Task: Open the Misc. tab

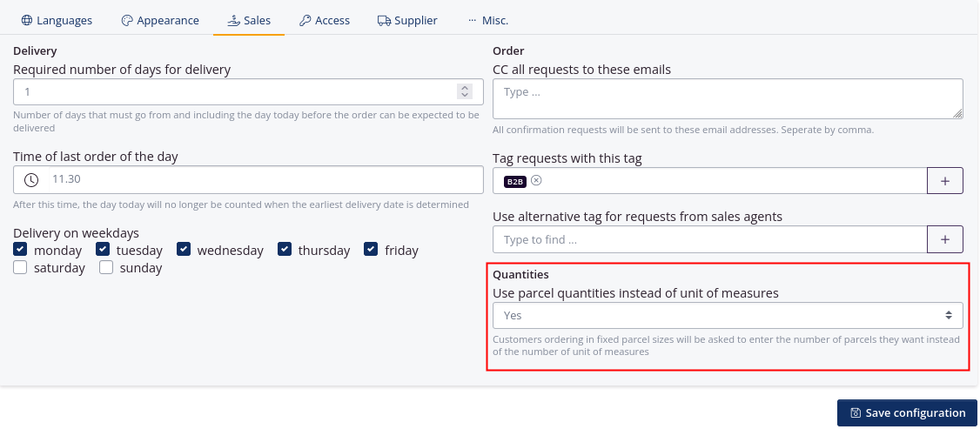Action: 487,20
